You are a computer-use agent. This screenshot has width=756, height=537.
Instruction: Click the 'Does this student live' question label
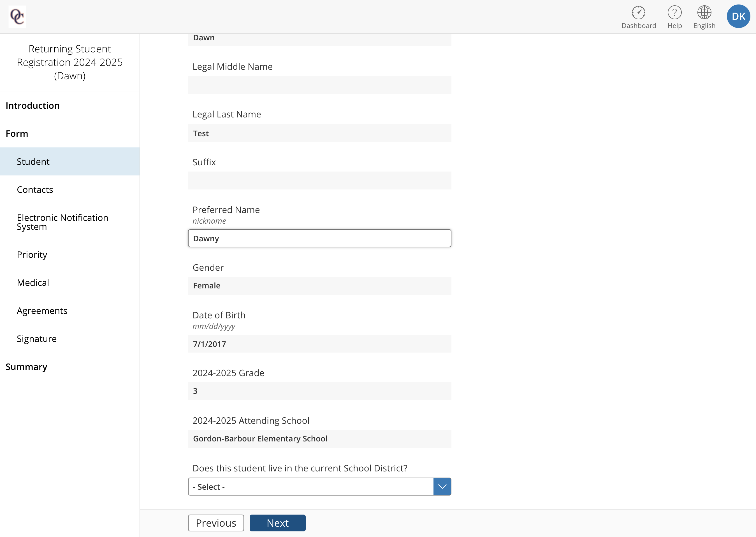(300, 468)
